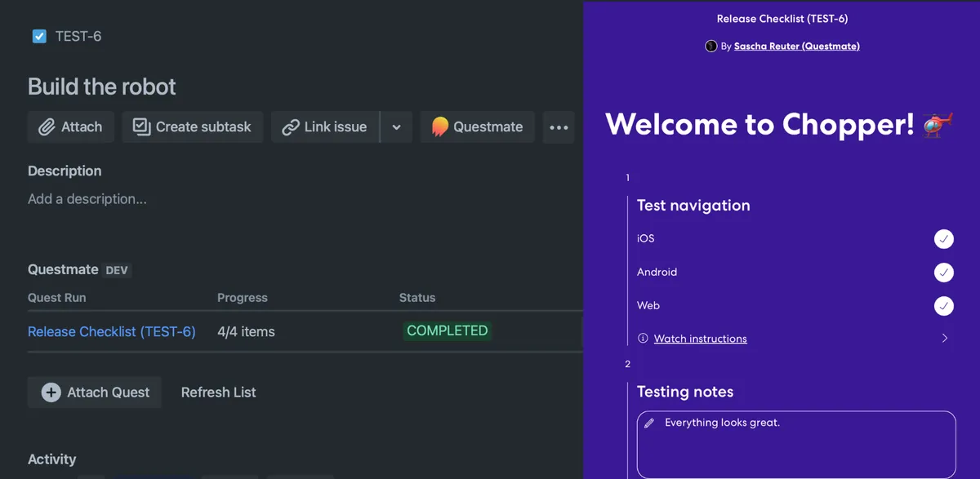The height and width of the screenshot is (479, 980).
Task: Open the three-dots more actions menu
Action: [559, 127]
